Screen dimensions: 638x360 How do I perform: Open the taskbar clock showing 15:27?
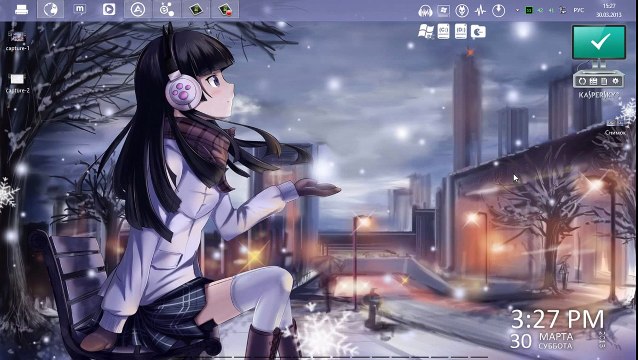click(x=609, y=10)
